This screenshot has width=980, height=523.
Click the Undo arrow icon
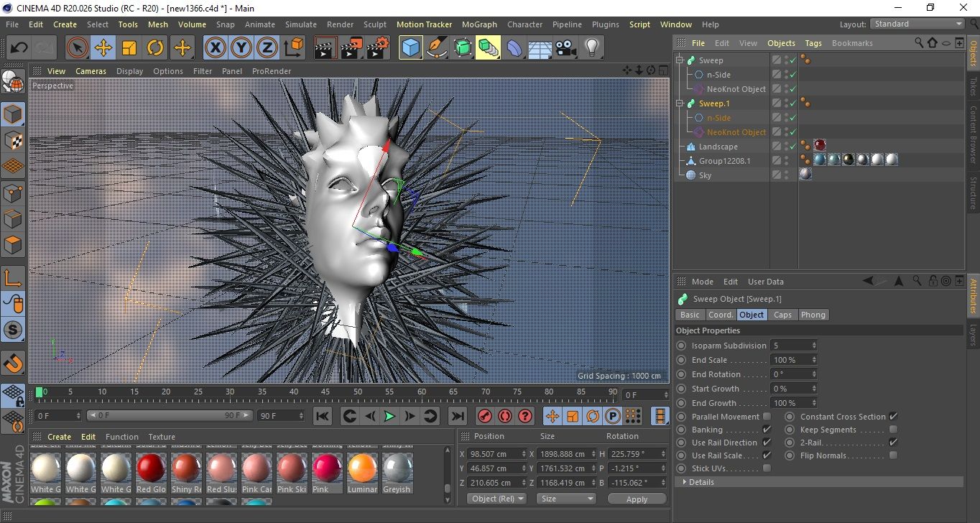pyautogui.click(x=18, y=48)
